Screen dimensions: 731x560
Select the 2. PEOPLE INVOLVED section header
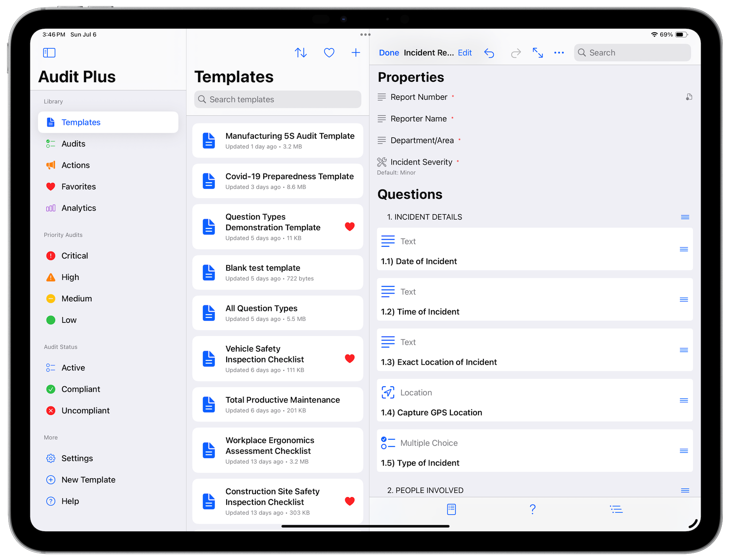(425, 490)
